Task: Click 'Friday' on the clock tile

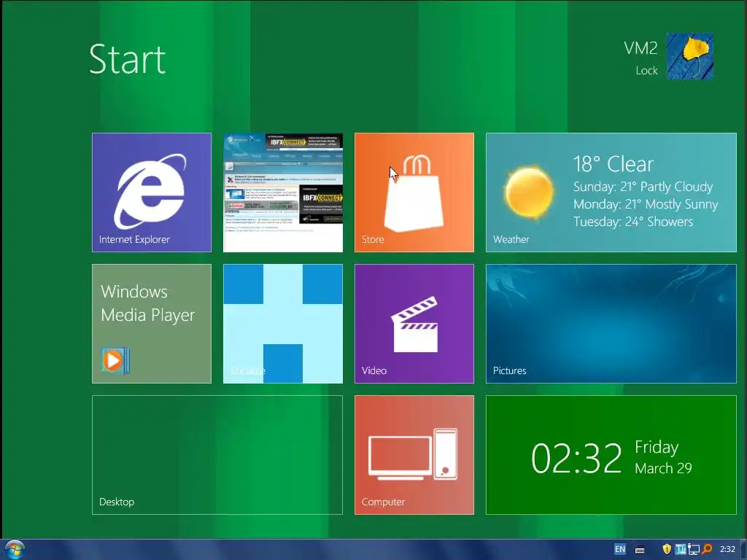Action: (x=657, y=447)
